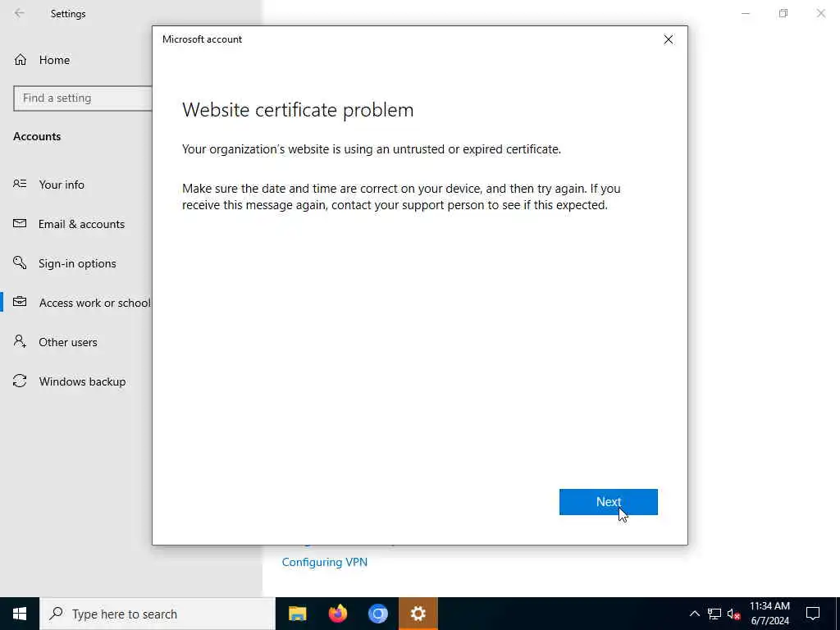Open File Explorer from the taskbar
The image size is (840, 630).
pyautogui.click(x=297, y=614)
